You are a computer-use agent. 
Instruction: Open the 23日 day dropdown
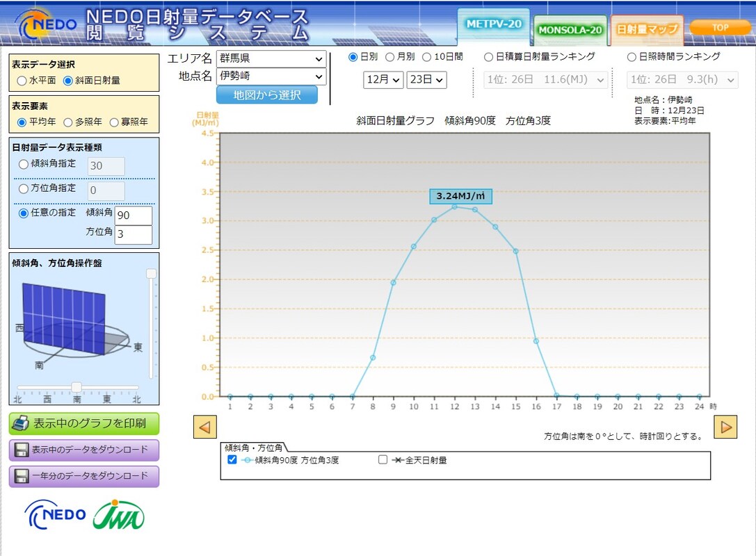pyautogui.click(x=427, y=79)
